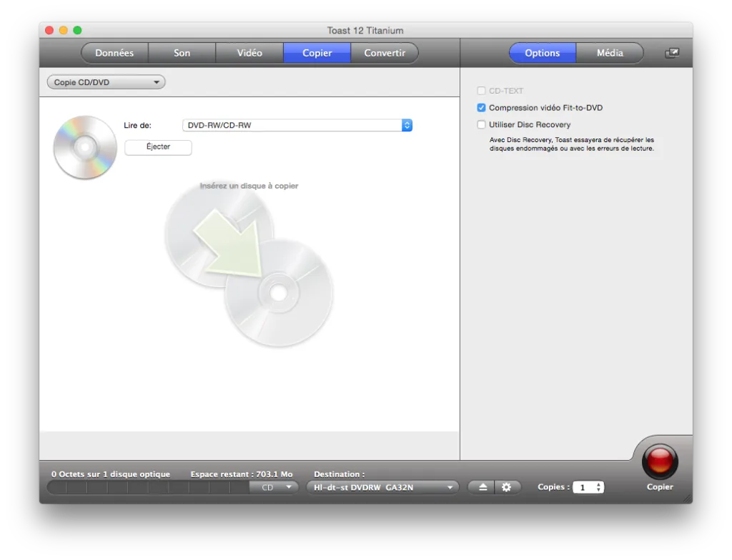The height and width of the screenshot is (560, 732).
Task: Open recorder settings gear icon
Action: coord(506,487)
